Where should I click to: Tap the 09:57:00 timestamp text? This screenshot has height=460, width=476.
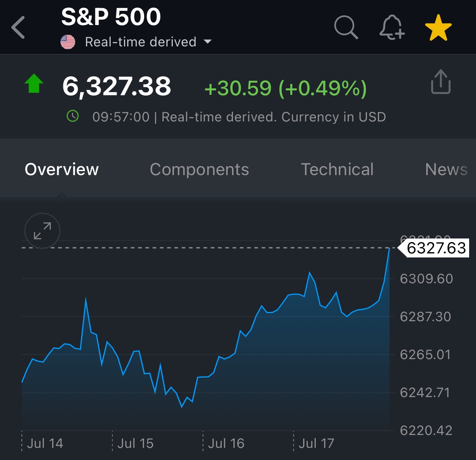[x=121, y=117]
